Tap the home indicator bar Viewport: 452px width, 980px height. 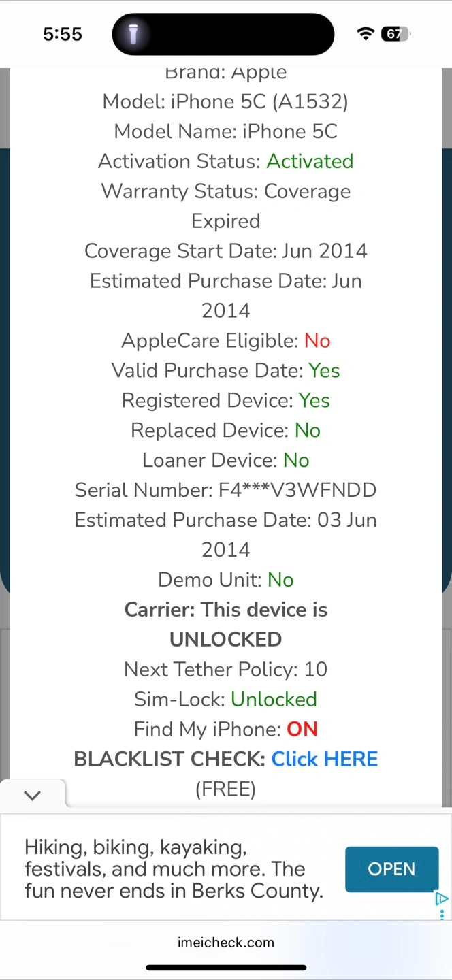(226, 967)
